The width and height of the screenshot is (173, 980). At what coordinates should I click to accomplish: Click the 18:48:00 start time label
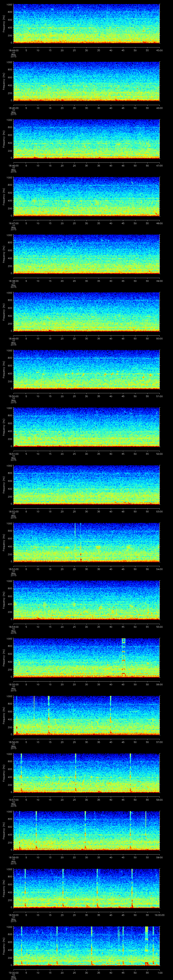tap(14, 281)
